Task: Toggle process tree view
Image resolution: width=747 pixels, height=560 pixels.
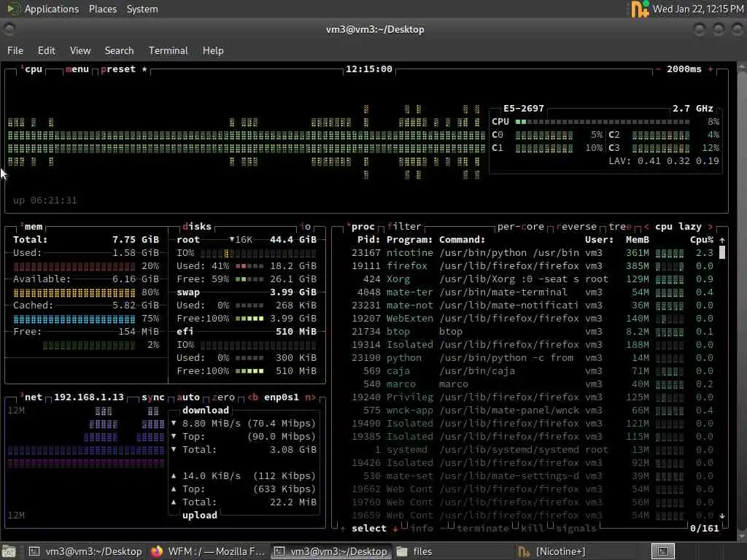Action: click(x=620, y=227)
